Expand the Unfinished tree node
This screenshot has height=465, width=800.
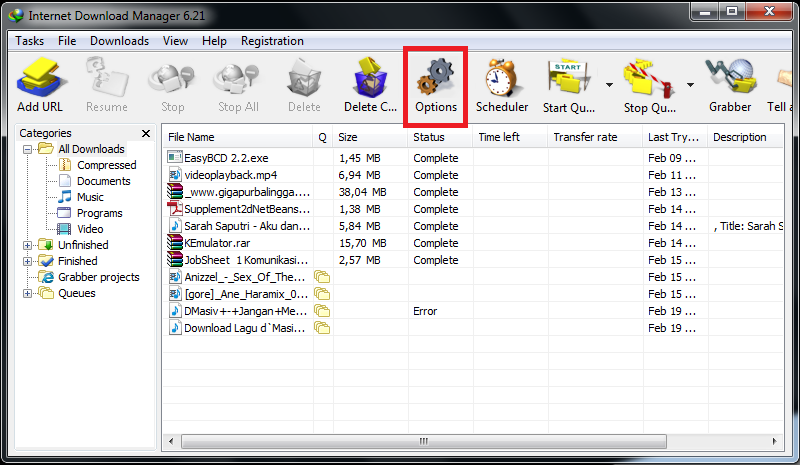(x=28, y=246)
